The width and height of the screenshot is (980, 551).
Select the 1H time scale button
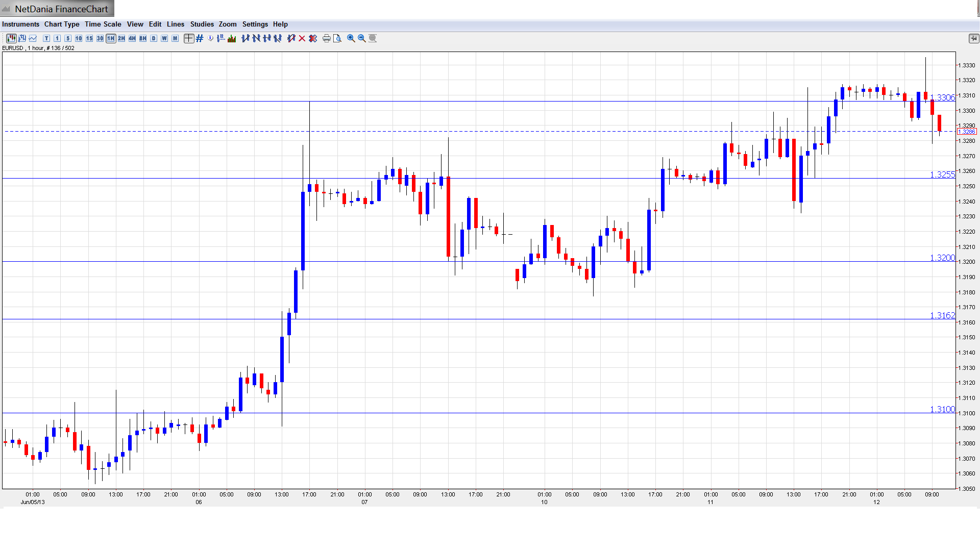[x=111, y=38]
